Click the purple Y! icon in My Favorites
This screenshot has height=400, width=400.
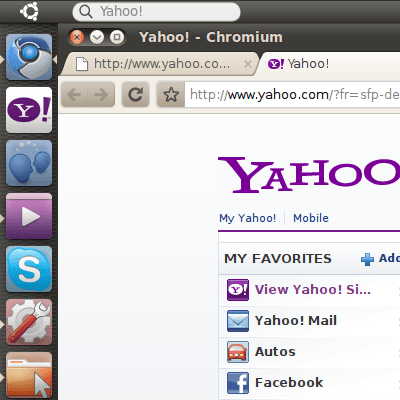[x=238, y=290]
